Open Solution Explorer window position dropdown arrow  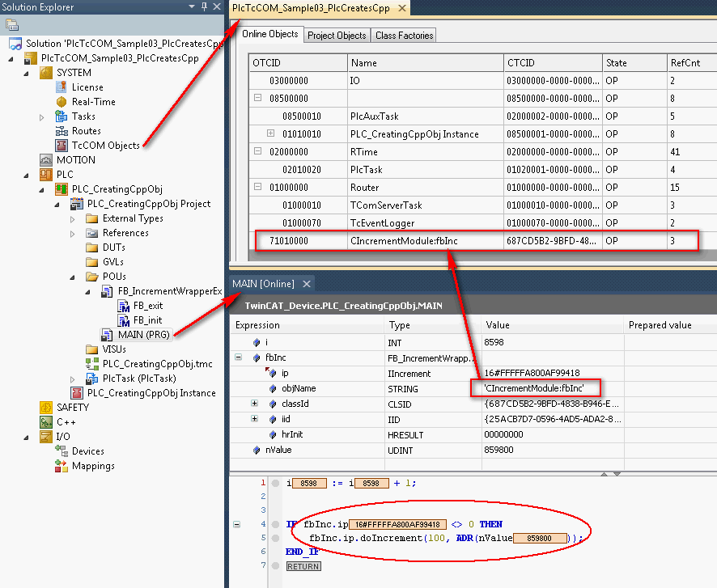point(192,6)
